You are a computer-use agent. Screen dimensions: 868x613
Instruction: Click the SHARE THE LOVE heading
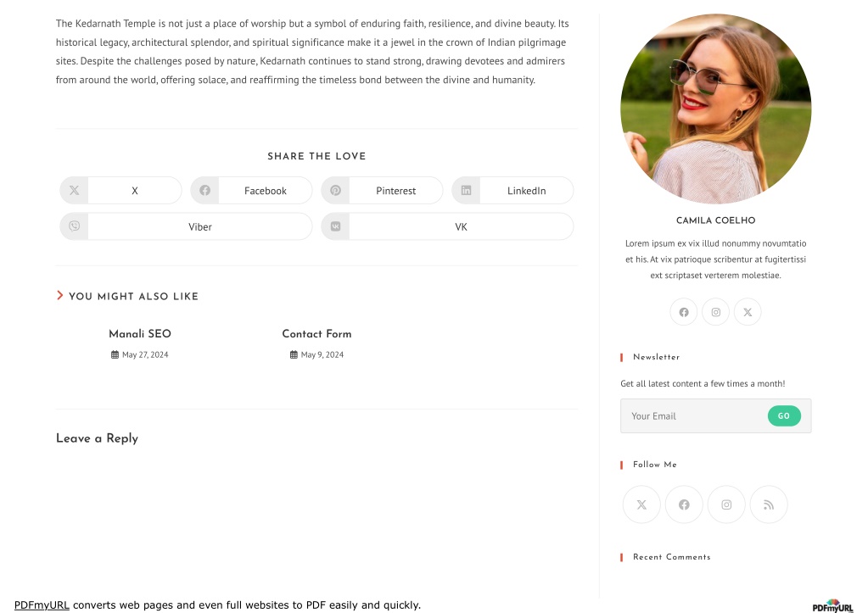click(x=316, y=156)
